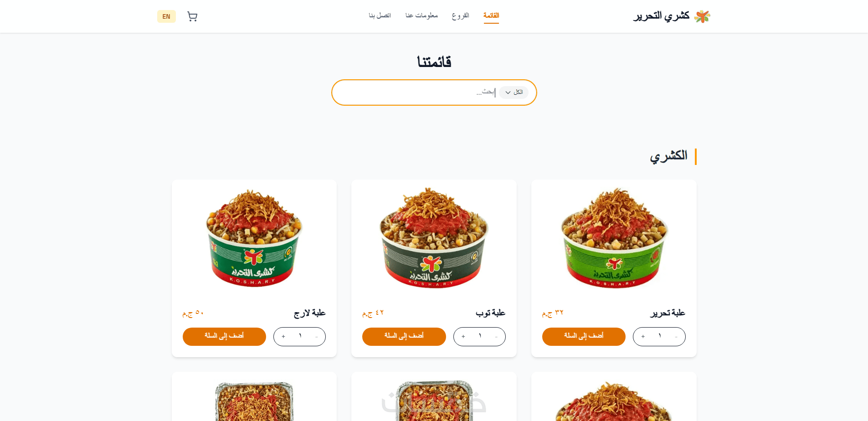
Task: Expand the الكل category dropdown
Action: coord(514,92)
